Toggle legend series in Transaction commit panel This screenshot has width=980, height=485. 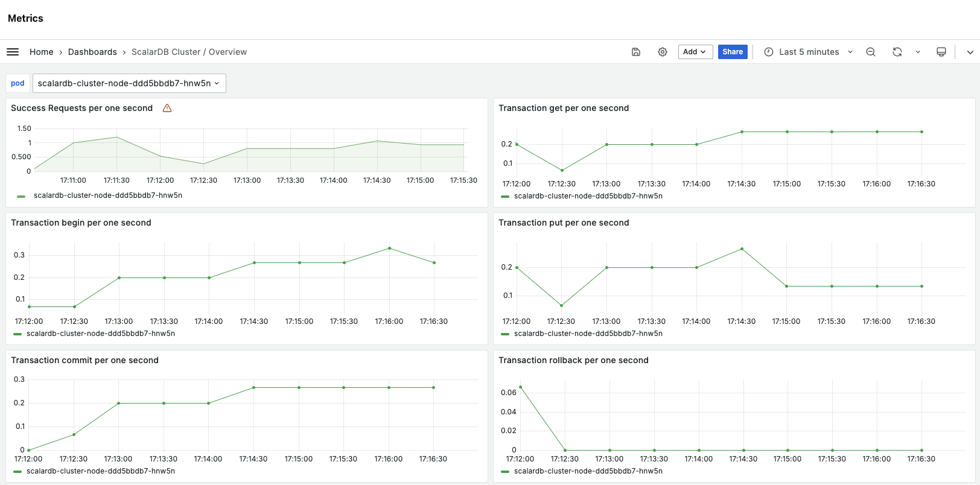pyautogui.click(x=101, y=471)
